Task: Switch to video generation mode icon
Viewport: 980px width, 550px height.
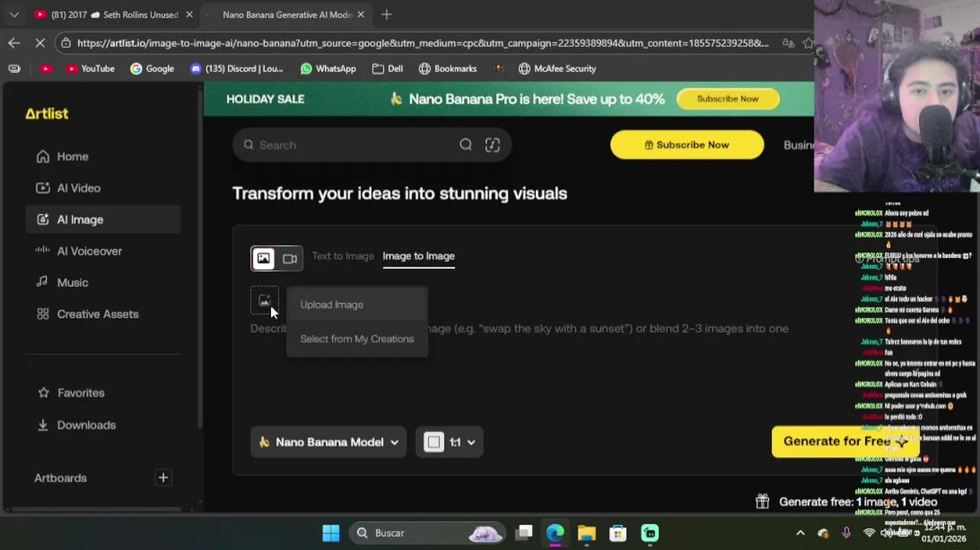Action: tap(289, 259)
